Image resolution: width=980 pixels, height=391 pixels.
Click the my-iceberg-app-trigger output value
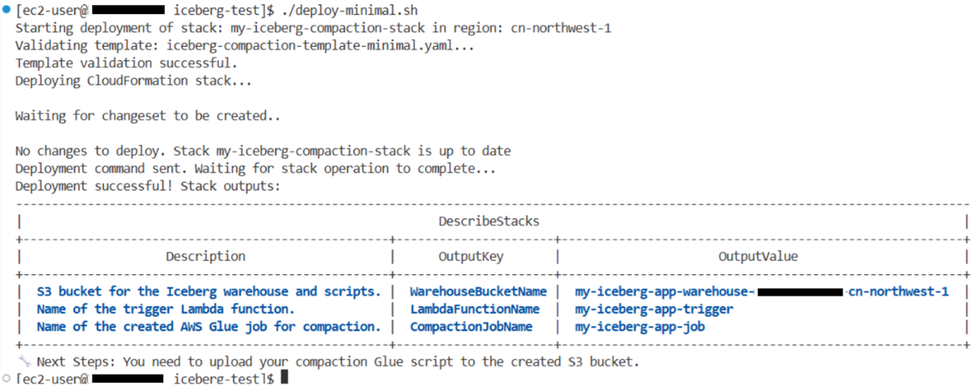[654, 309]
